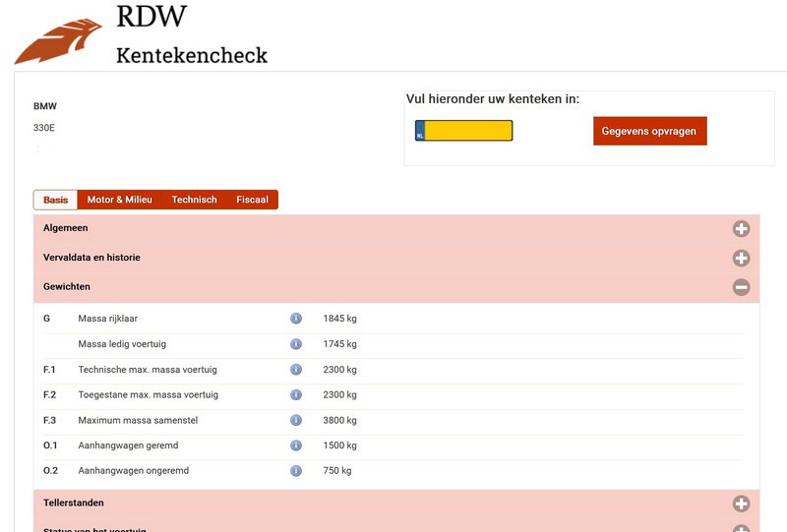This screenshot has height=532, width=787.
Task: Open info for Toegestane max. massa voertuig
Action: click(296, 394)
